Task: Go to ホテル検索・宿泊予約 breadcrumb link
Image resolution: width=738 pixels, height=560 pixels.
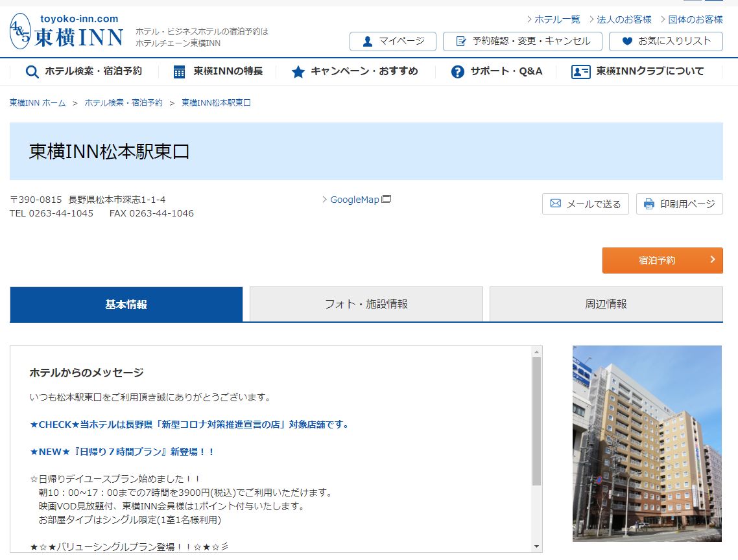Action: (x=123, y=102)
